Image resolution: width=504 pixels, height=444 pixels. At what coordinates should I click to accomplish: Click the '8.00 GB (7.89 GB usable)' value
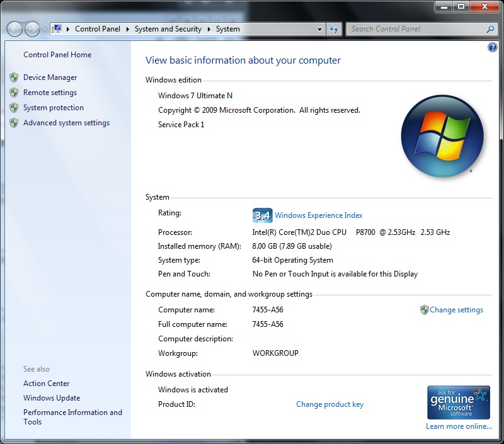tap(292, 246)
